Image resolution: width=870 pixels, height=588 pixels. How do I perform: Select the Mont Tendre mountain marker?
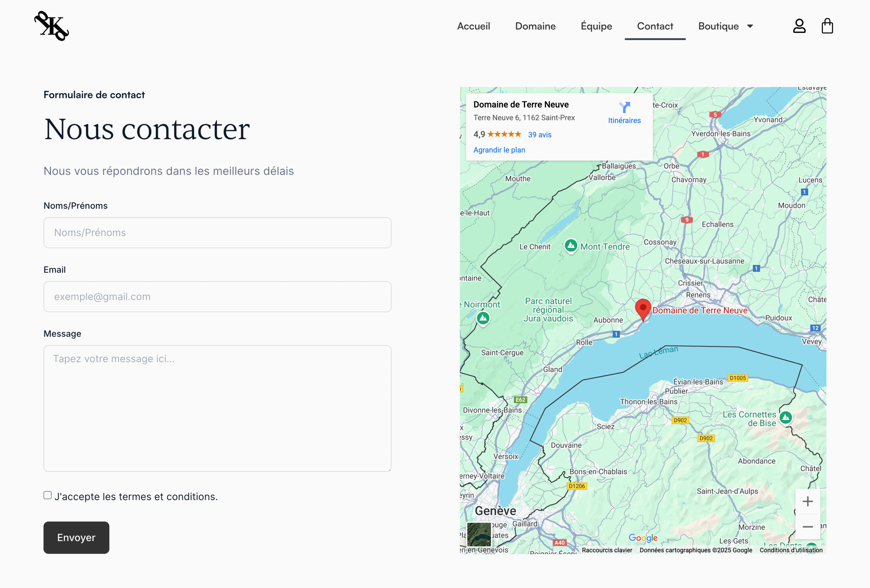pyautogui.click(x=571, y=246)
